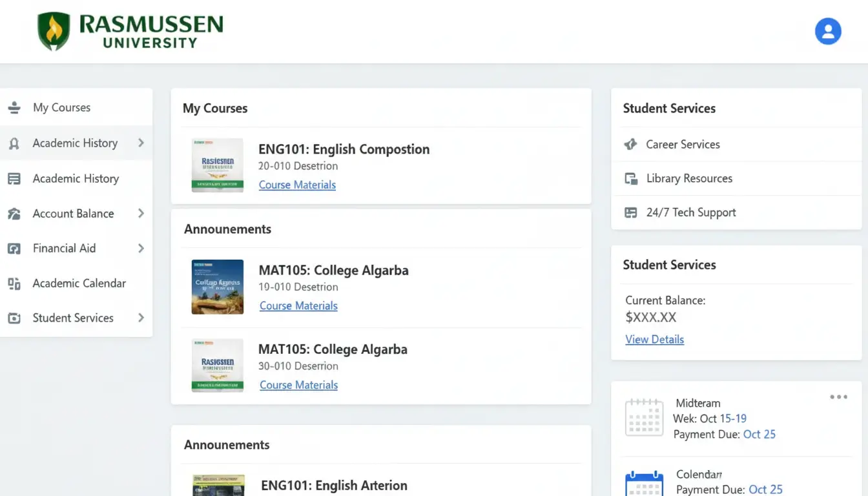Click the $XXX.XX balance amount
The width and height of the screenshot is (868, 496).
(651, 318)
